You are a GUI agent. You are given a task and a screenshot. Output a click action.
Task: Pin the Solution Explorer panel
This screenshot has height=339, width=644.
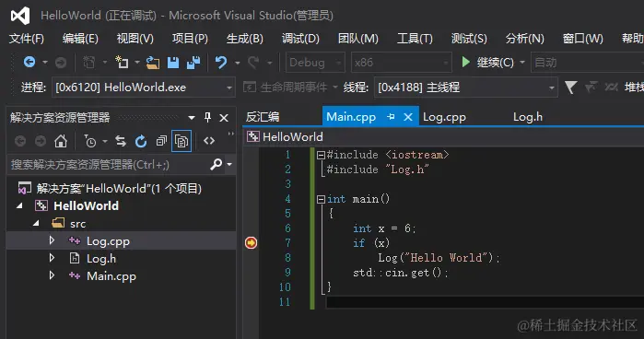[207, 118]
